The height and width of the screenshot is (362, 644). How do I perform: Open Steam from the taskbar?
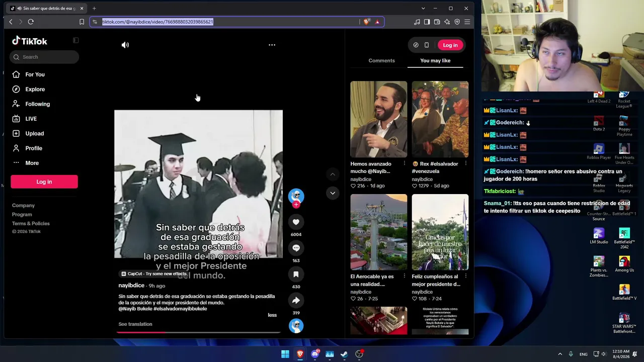[x=344, y=354]
